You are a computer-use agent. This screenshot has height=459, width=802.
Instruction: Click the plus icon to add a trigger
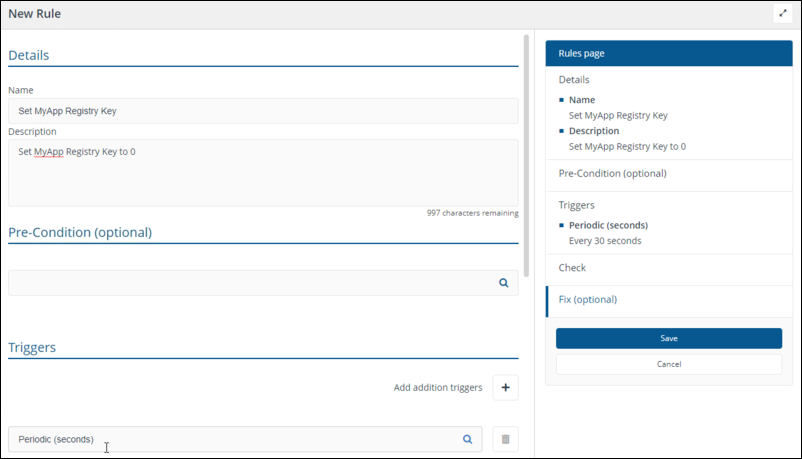coord(505,387)
